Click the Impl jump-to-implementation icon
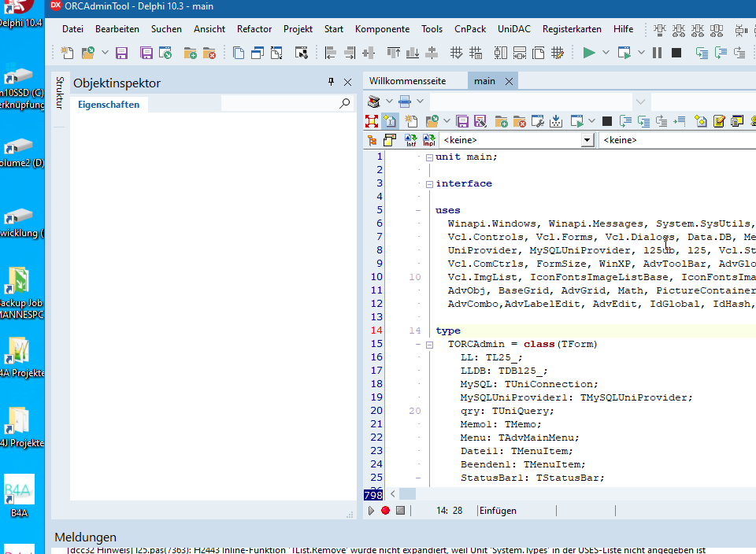The height and width of the screenshot is (554, 756). 428,140
